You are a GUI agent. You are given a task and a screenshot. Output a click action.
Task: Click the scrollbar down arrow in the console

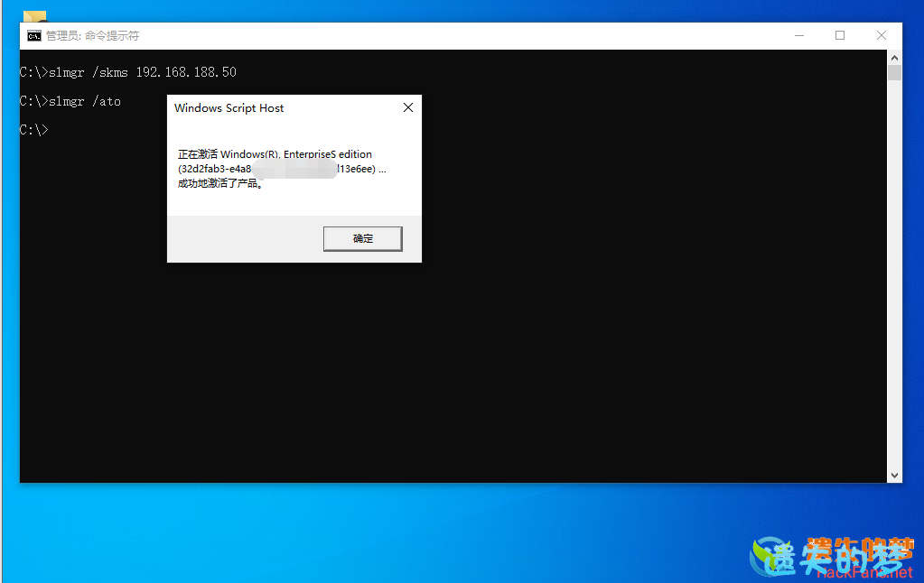[x=894, y=476]
